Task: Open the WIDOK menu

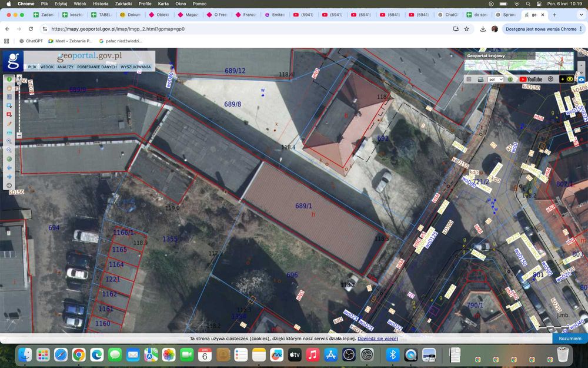Action: tap(47, 67)
